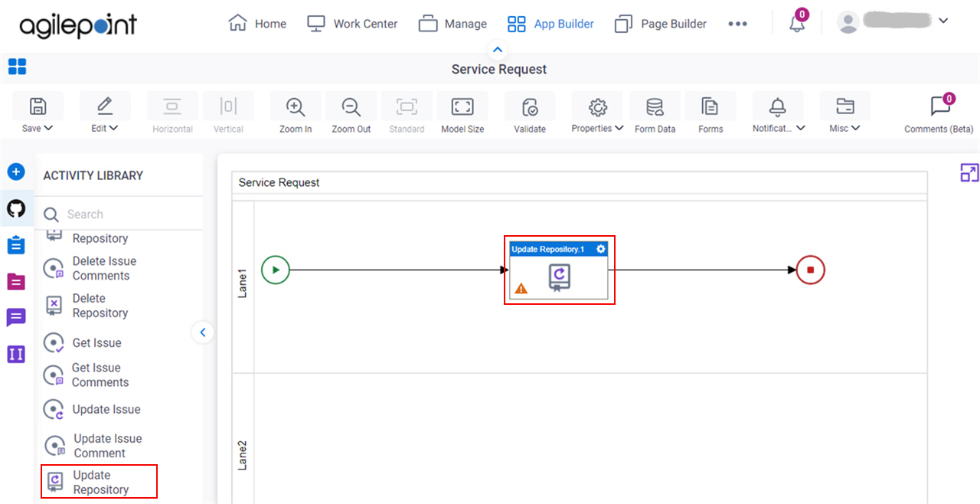
Task: Select the purple chat sidebar icon
Action: coord(16,317)
